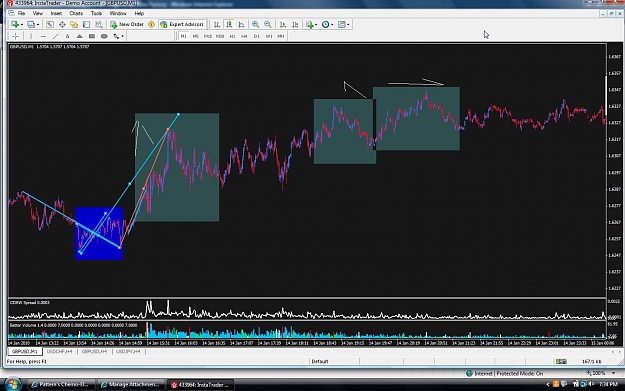
Task: Select the H4 timeframe button
Action: coord(244,36)
